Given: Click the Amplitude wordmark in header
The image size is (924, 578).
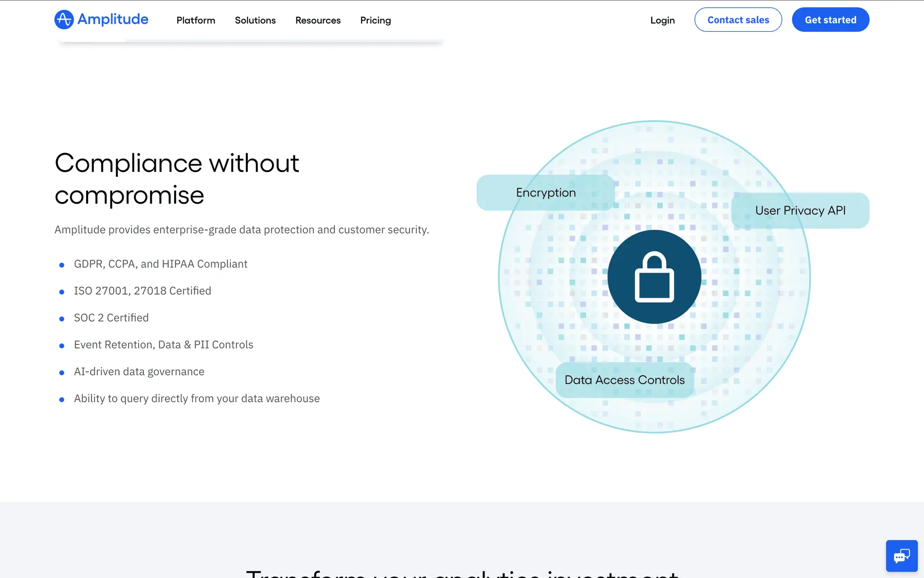Looking at the screenshot, I should [113, 19].
